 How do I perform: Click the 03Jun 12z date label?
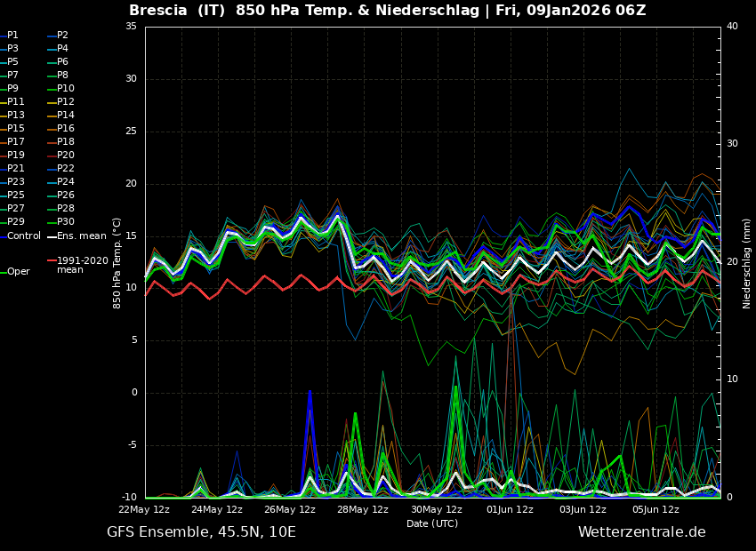point(583,509)
